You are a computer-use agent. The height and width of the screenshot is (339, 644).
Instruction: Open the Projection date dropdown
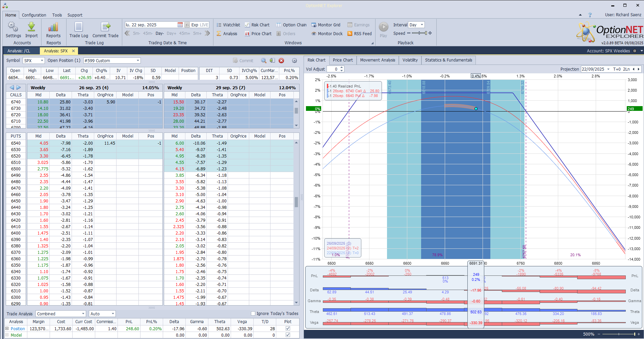[608, 69]
